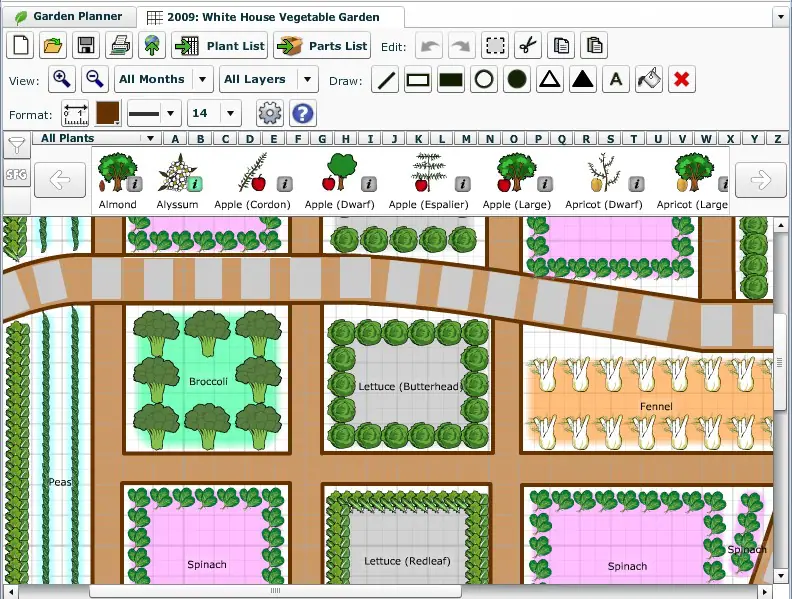792x599 pixels.
Task: Open the Plant List
Action: (x=220, y=45)
